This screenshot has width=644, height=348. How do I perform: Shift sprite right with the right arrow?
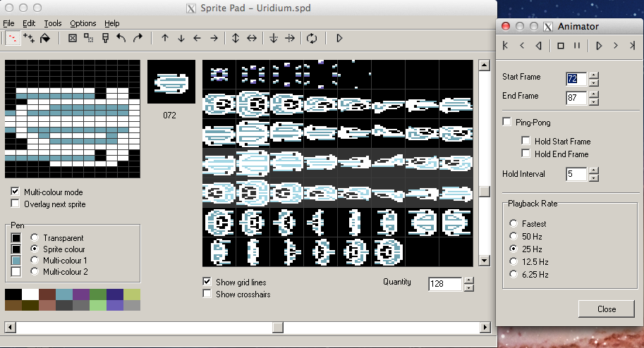214,38
